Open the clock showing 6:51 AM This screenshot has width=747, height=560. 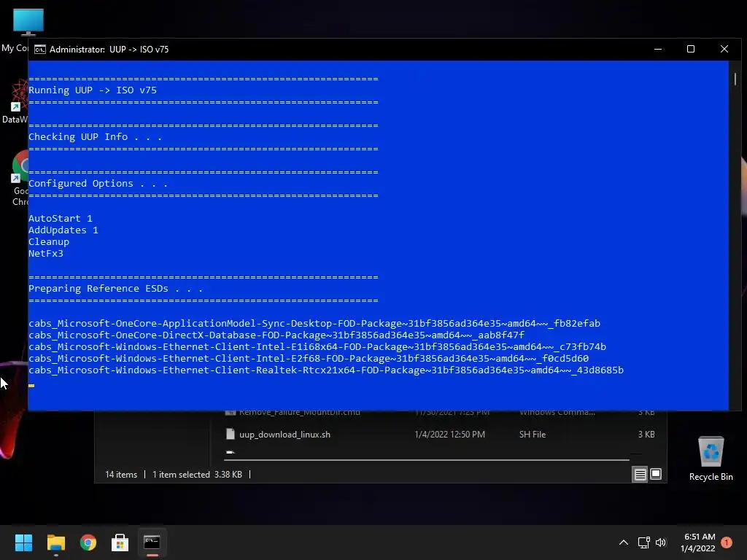tap(698, 542)
